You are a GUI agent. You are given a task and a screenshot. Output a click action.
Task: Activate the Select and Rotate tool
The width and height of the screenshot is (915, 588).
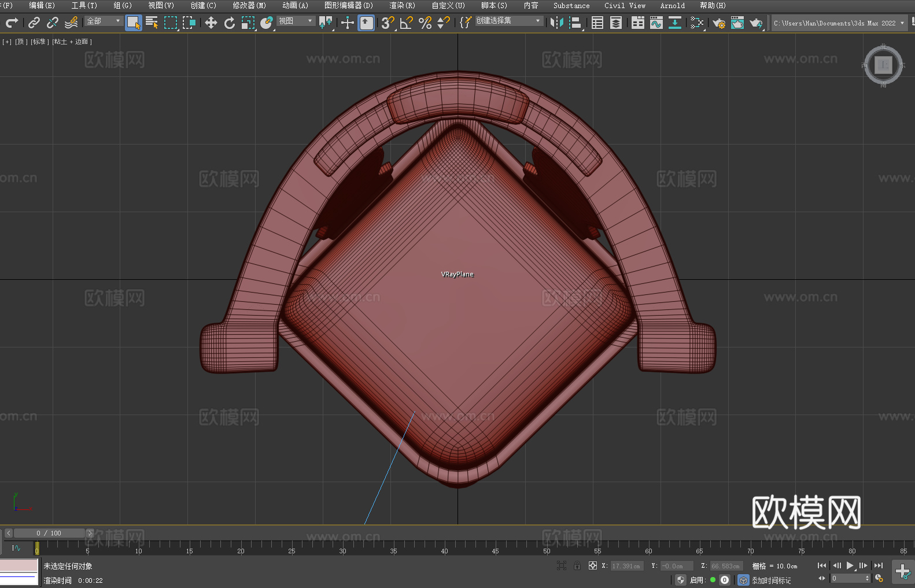coord(230,23)
